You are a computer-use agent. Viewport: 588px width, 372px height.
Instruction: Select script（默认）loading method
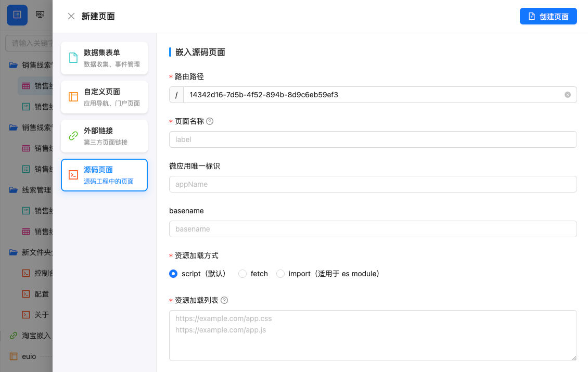click(173, 274)
